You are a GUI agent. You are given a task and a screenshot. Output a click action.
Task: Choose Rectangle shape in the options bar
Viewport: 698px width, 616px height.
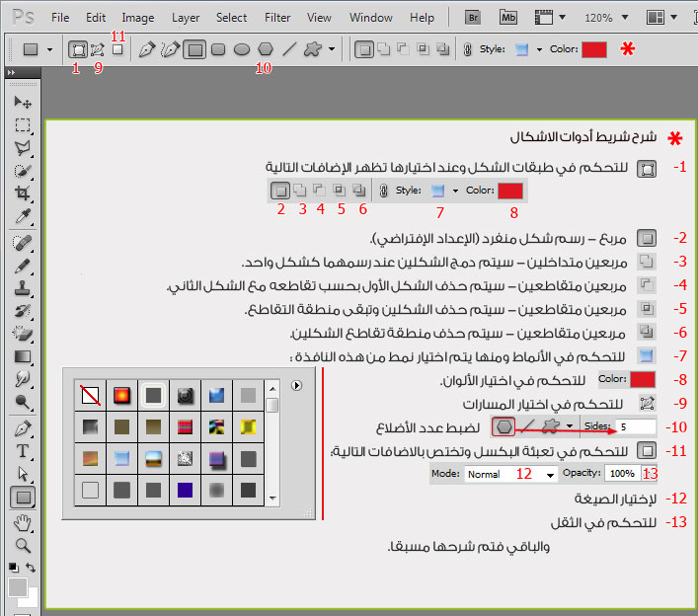pos(194,49)
